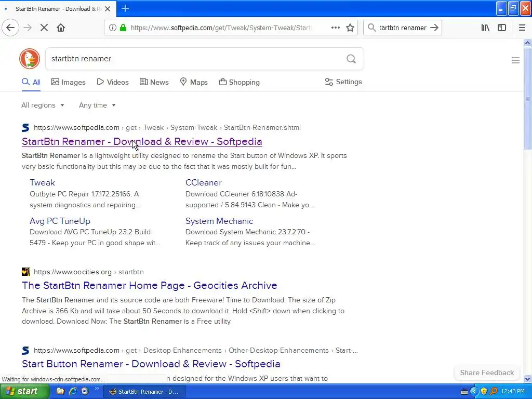Click the forward navigation arrow

click(28, 28)
